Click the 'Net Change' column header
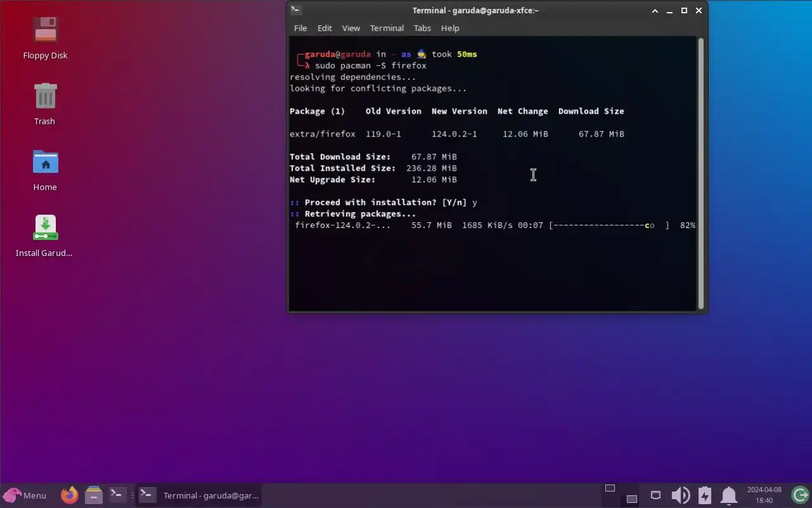 (523, 111)
